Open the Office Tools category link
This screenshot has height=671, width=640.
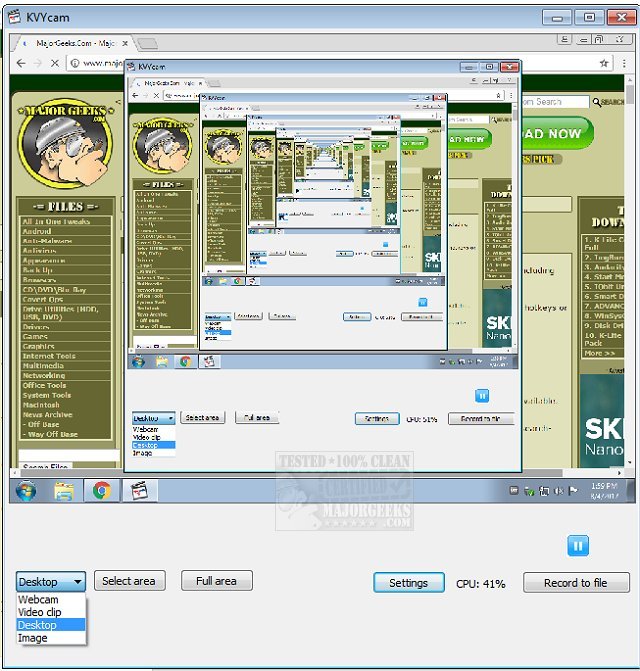[44, 385]
